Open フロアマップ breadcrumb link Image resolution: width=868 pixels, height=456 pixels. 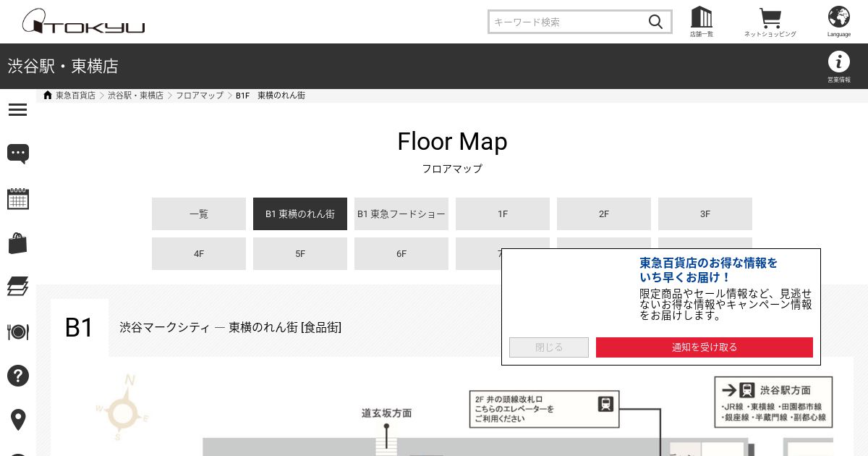(x=200, y=96)
